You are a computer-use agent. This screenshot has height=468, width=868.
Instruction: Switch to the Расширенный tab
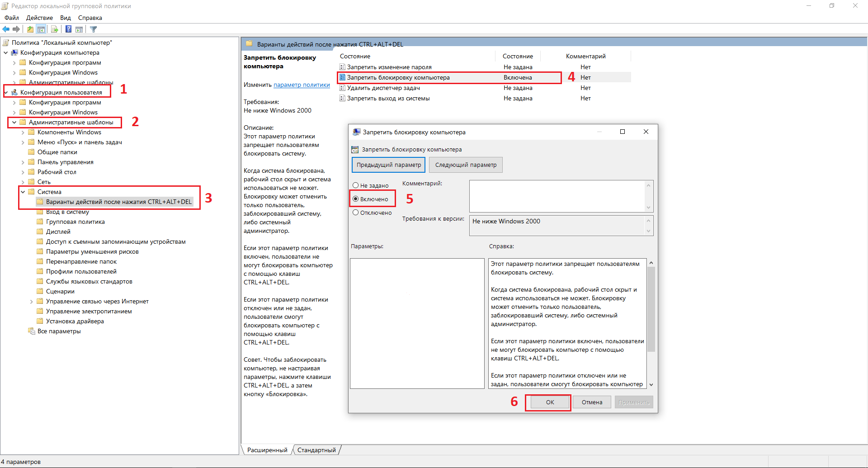pyautogui.click(x=267, y=450)
